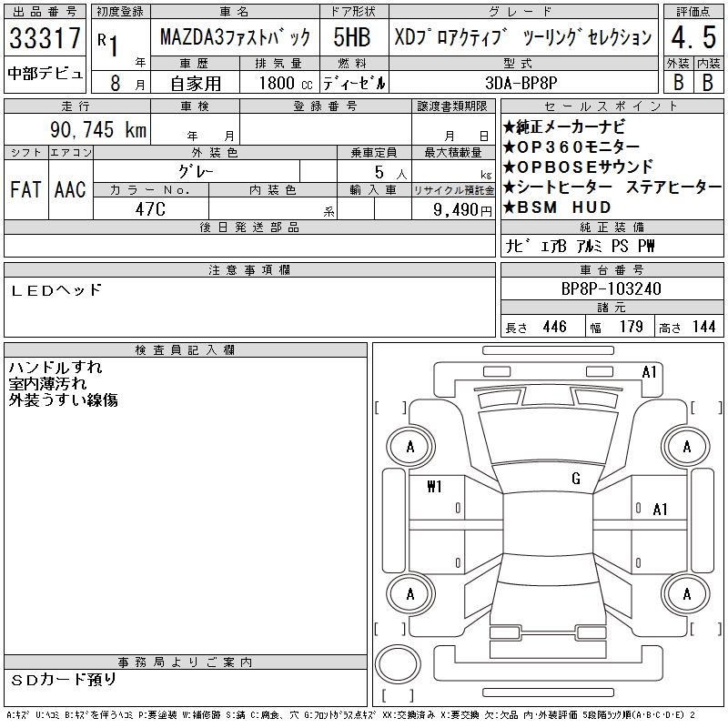
Task: Select the セールスポイント header
Action: click(x=612, y=106)
